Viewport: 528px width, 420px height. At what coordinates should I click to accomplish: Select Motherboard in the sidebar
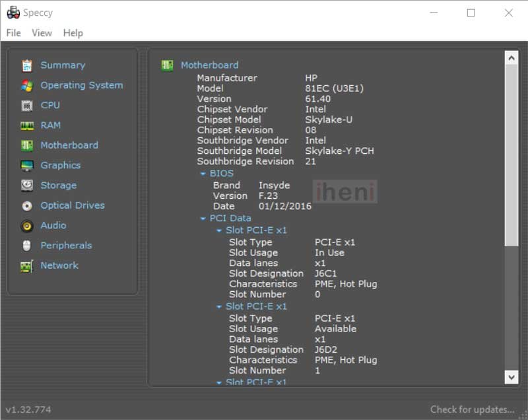coord(69,145)
